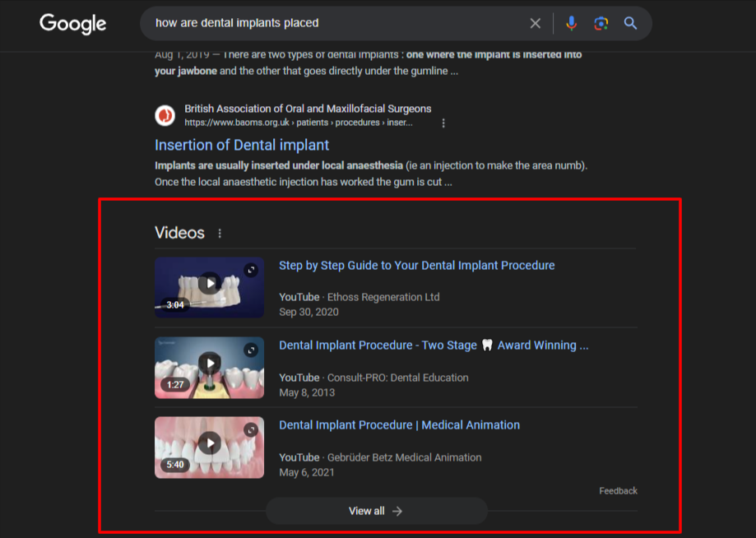Screen dimensions: 756x538
Task: Click inside the search text field
Action: tap(337, 23)
